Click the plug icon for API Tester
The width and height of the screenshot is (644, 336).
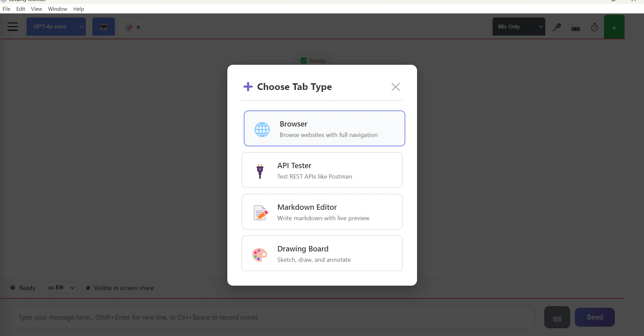click(x=260, y=171)
